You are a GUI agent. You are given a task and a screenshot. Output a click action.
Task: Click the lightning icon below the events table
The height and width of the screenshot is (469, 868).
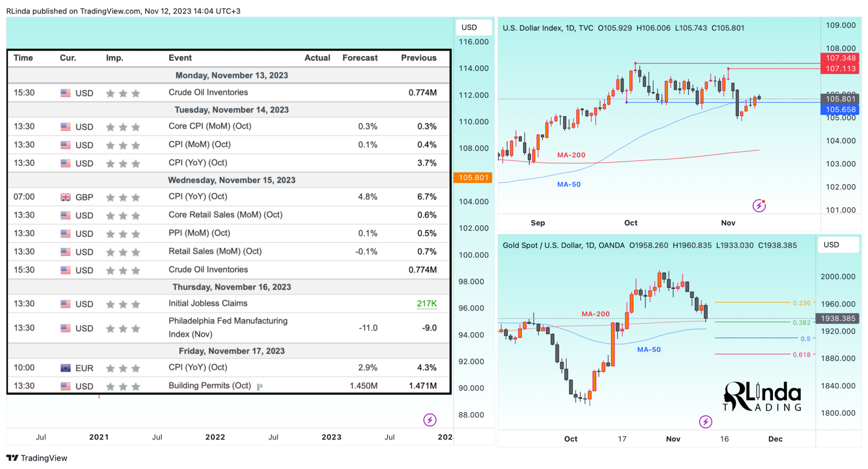point(430,420)
